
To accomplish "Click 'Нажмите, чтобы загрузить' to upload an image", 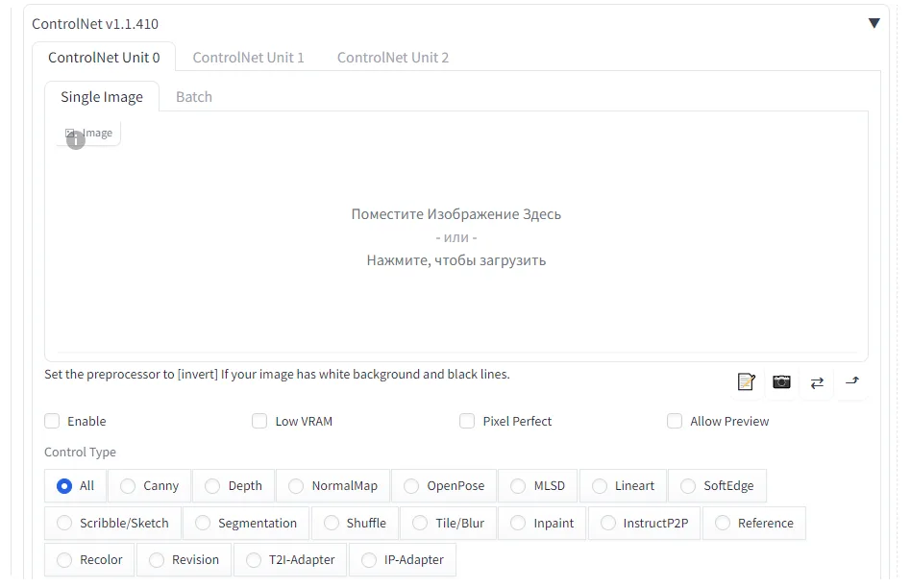I will tap(456, 260).
